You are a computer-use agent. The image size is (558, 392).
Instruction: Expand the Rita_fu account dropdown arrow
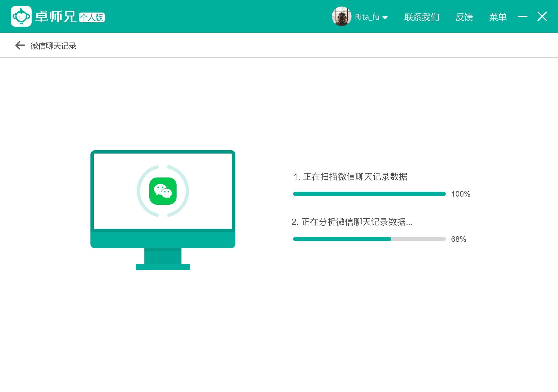point(385,18)
